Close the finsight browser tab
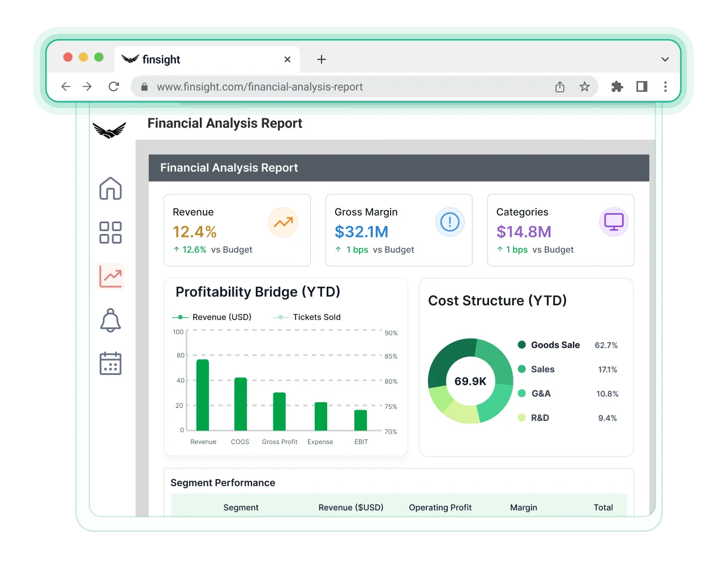This screenshot has height=571, width=728. [288, 59]
